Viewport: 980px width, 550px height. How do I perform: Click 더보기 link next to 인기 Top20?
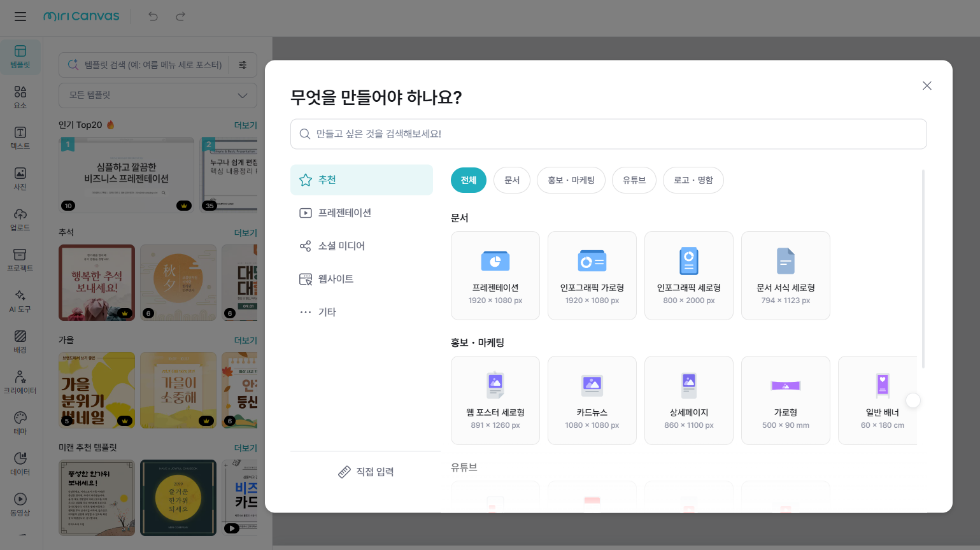tap(245, 125)
